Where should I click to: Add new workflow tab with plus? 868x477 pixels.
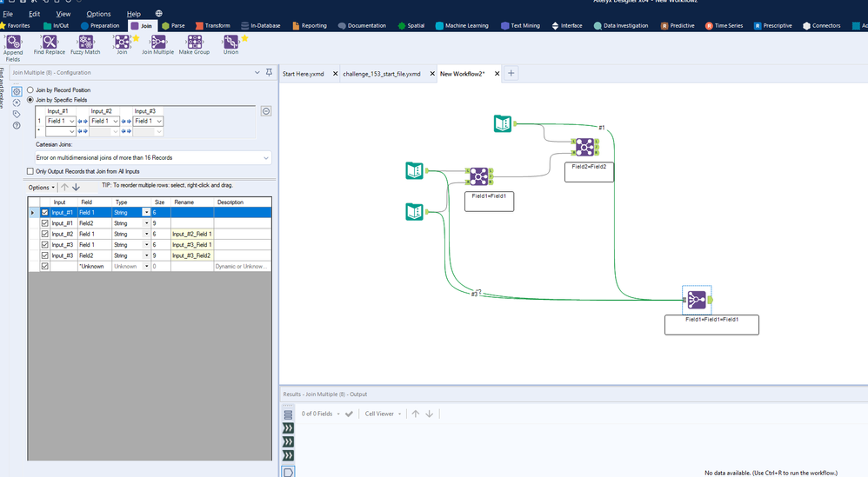(511, 73)
